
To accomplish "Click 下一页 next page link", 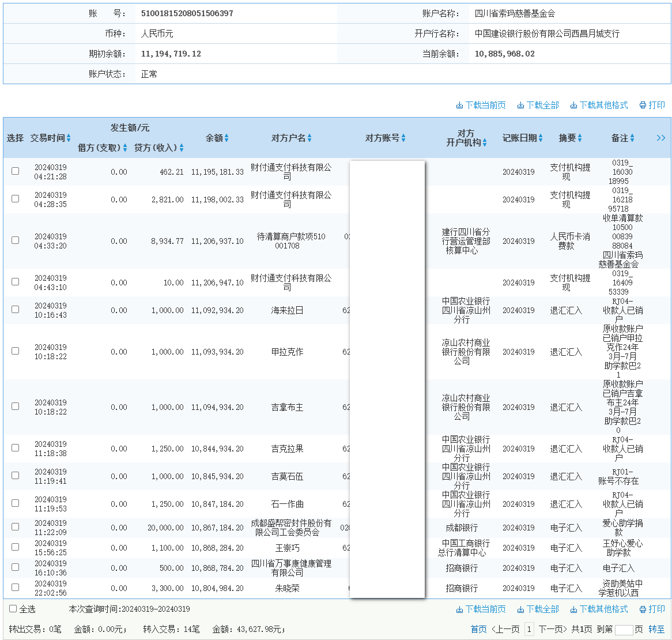I will (x=553, y=629).
